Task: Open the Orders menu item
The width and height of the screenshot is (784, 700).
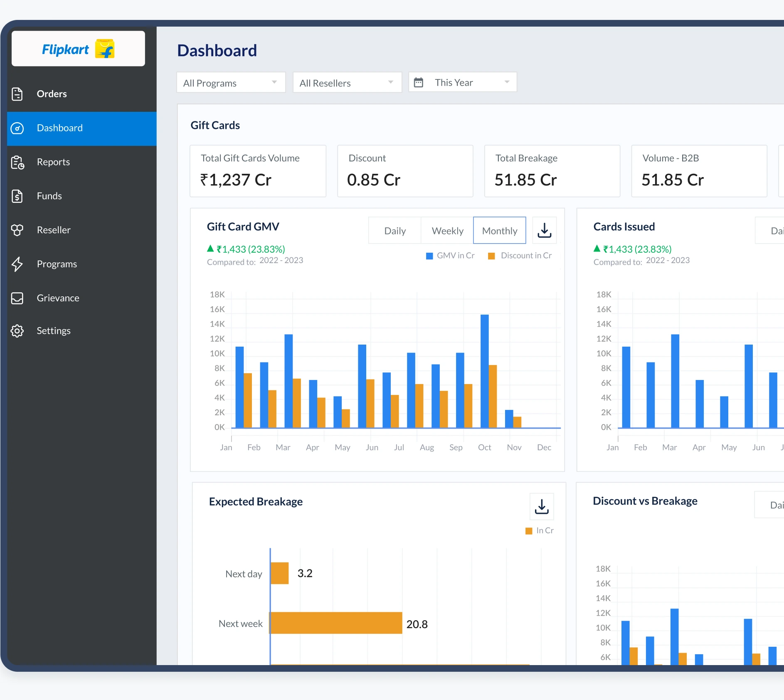Action: pyautogui.click(x=82, y=94)
